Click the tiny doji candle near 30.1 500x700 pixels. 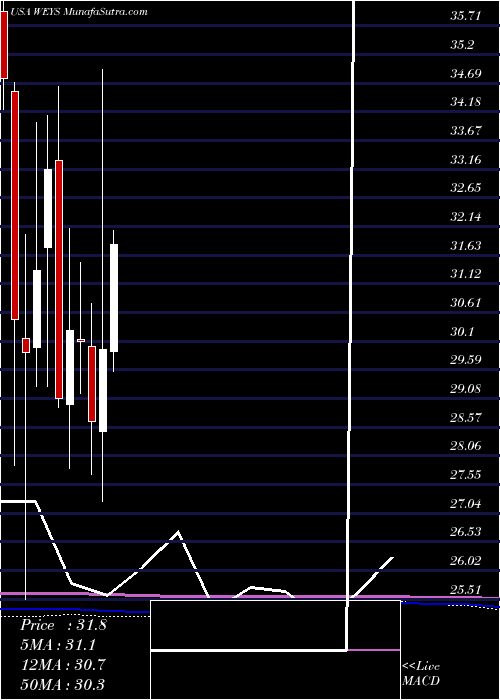click(81, 340)
